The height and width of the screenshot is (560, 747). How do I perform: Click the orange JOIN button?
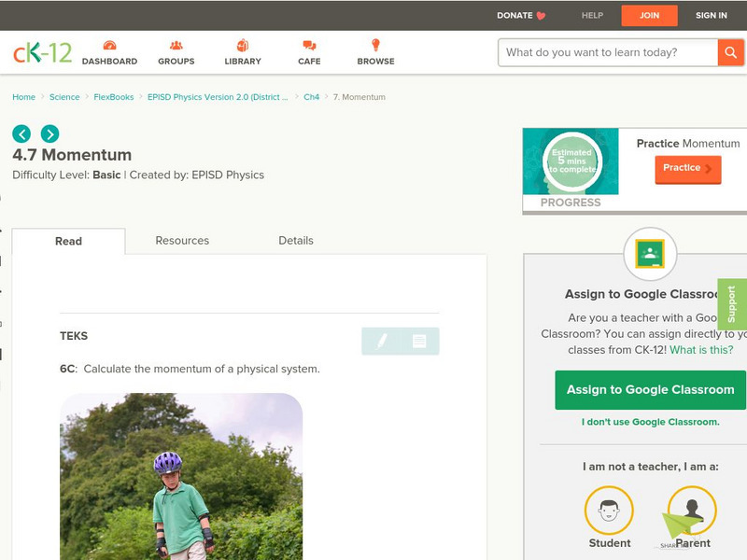coord(649,16)
